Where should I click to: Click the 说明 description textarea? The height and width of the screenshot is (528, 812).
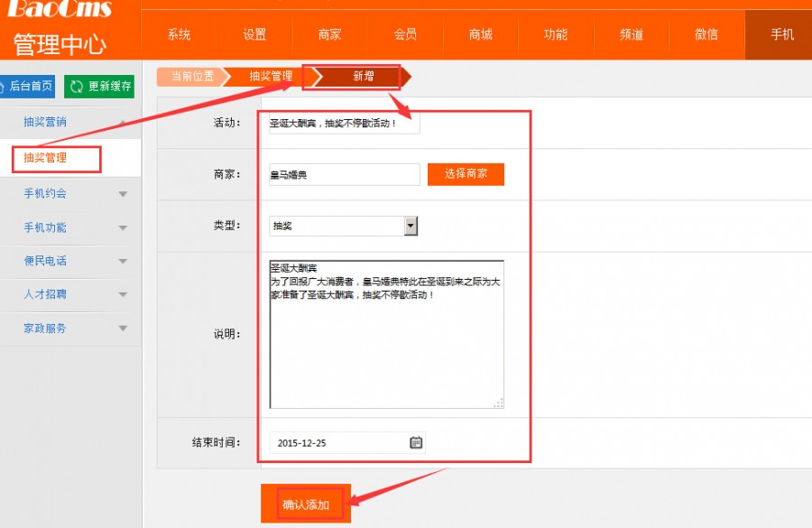tap(387, 335)
